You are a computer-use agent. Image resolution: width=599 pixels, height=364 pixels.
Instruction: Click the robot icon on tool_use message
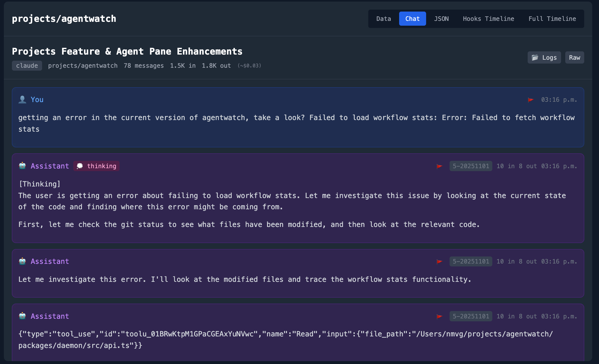(x=22, y=316)
